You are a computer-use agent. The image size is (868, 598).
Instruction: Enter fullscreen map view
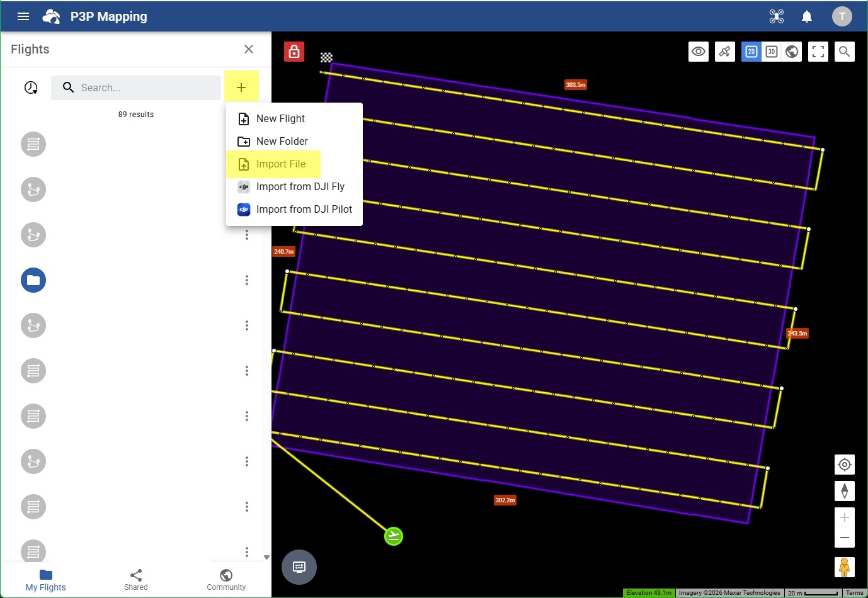818,52
